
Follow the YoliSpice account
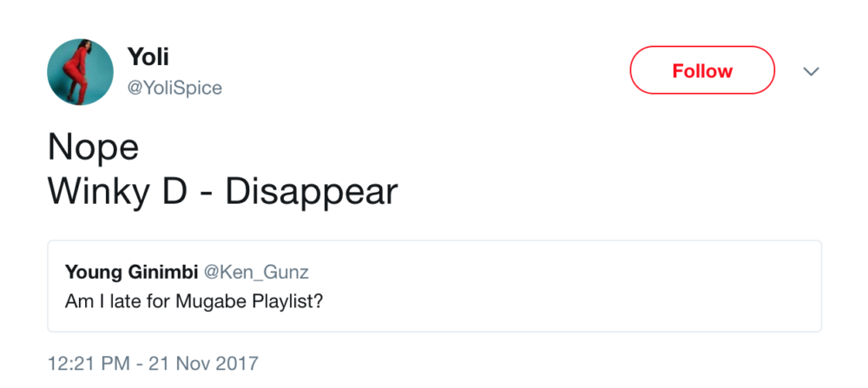pos(701,70)
